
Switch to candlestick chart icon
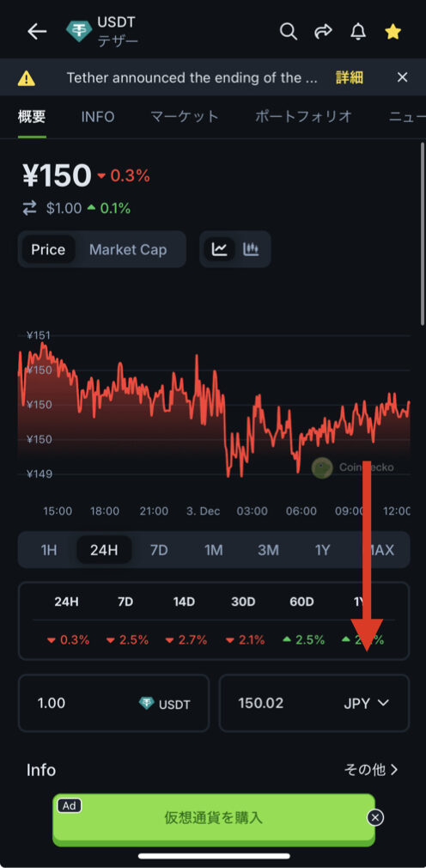tap(251, 249)
